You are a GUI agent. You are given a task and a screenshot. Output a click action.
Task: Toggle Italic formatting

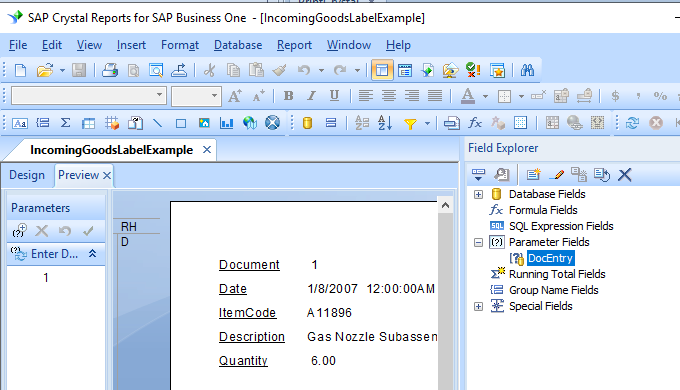click(311, 96)
